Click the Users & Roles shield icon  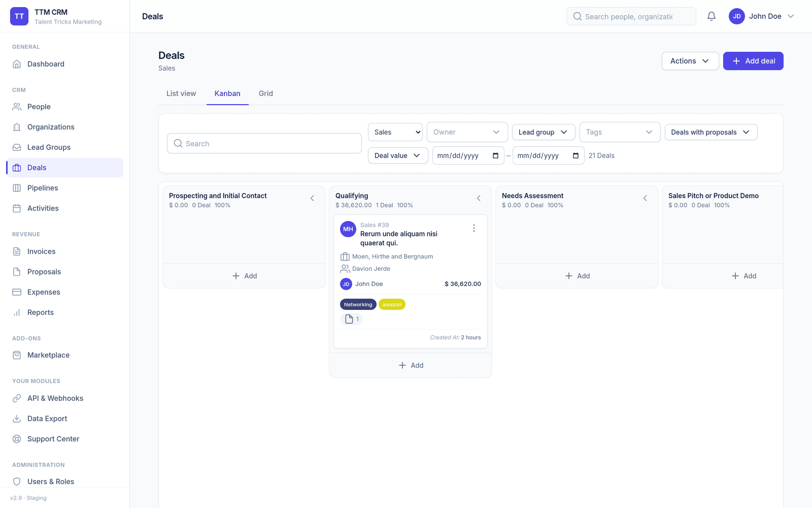[17, 482]
